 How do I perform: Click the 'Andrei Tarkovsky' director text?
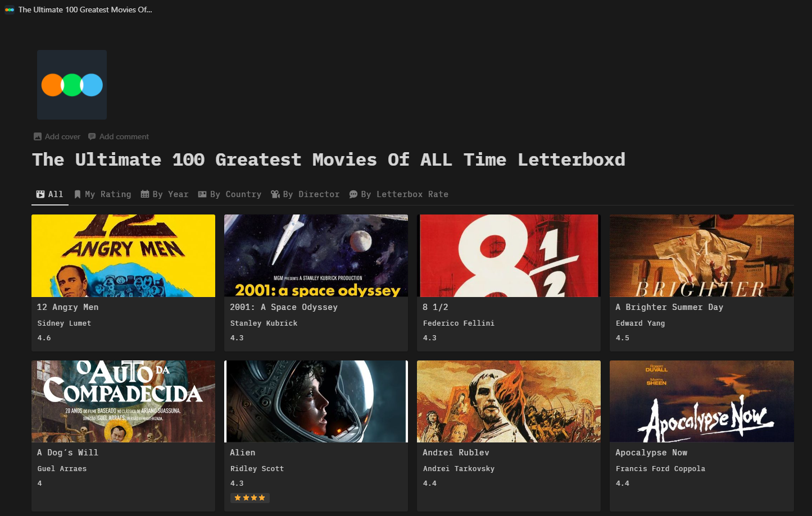pyautogui.click(x=459, y=469)
